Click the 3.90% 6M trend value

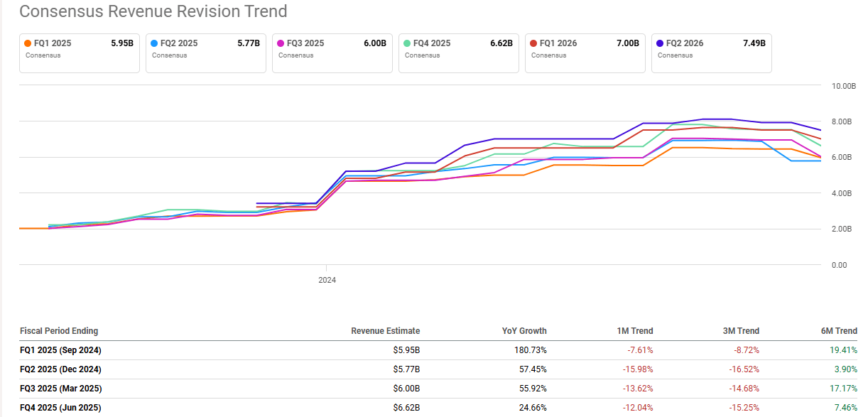pyautogui.click(x=847, y=369)
